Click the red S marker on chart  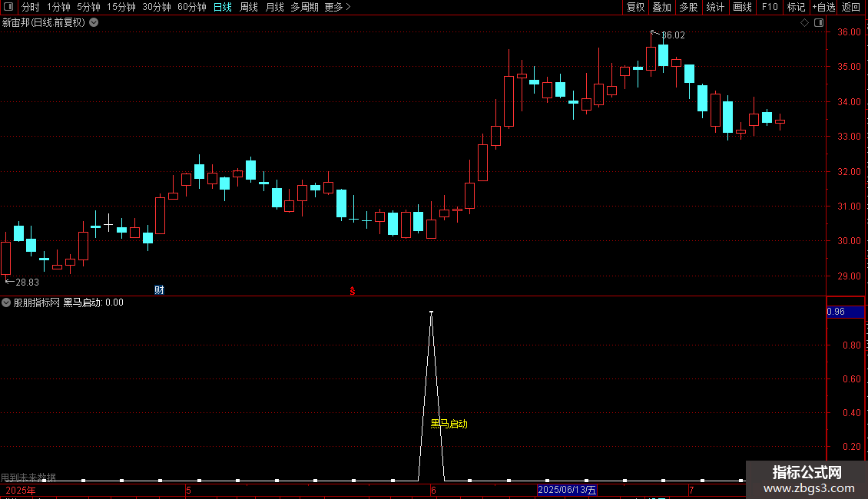(x=352, y=291)
